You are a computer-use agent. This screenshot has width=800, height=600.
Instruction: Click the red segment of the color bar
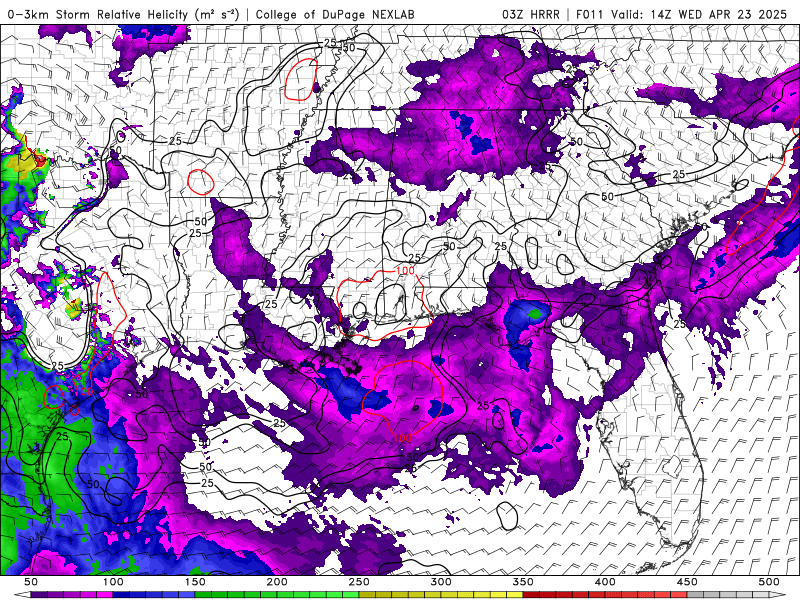pos(605,595)
